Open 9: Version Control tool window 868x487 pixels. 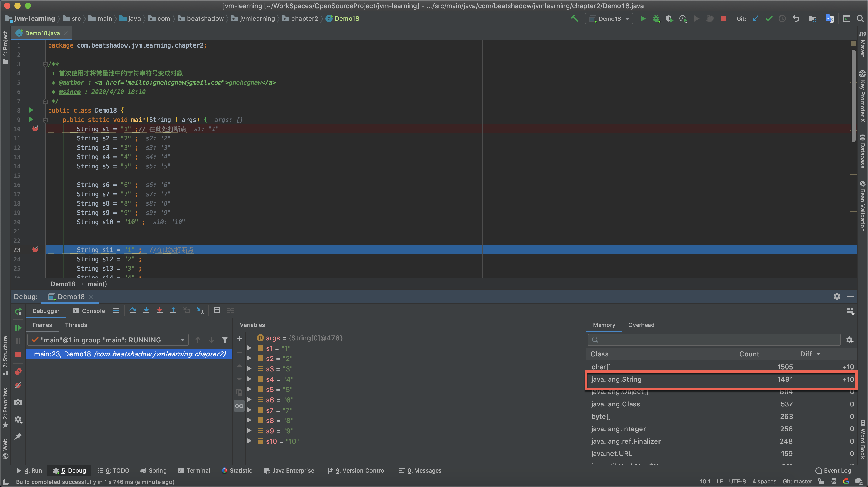pyautogui.click(x=357, y=470)
